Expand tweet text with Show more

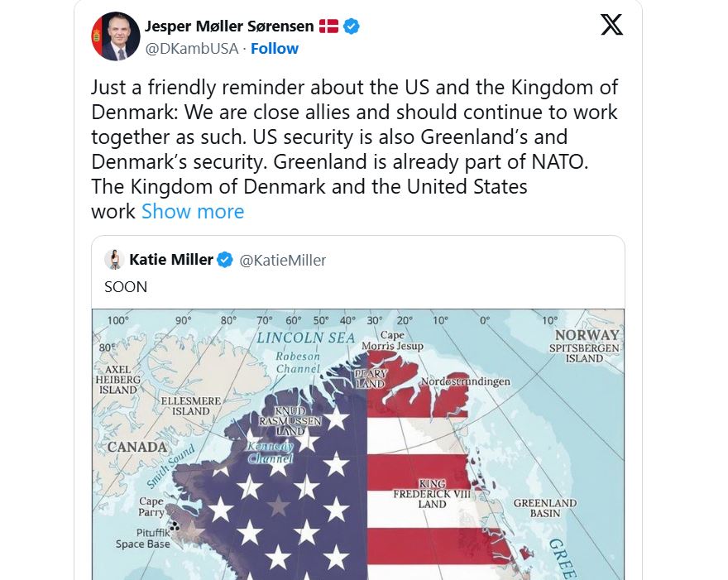(x=193, y=212)
